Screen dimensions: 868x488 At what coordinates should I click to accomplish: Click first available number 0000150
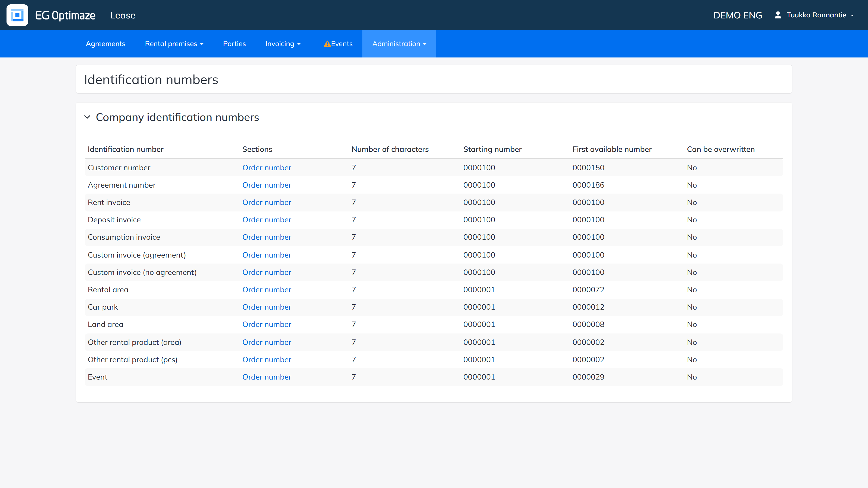588,168
